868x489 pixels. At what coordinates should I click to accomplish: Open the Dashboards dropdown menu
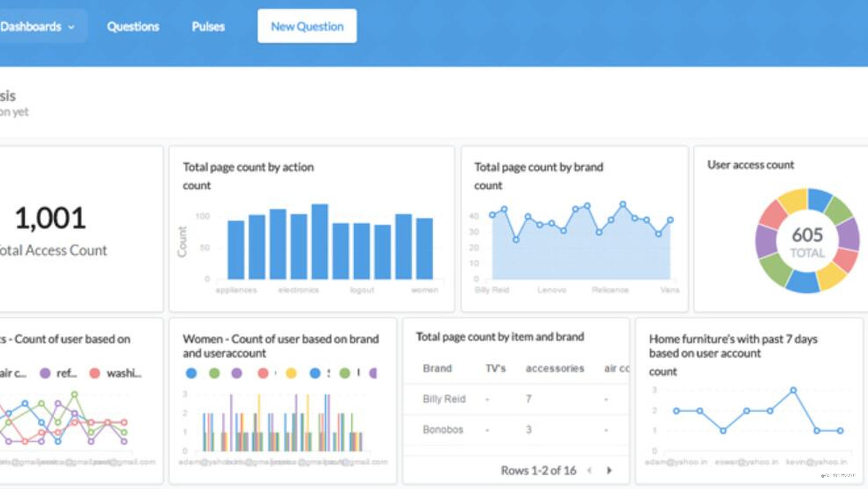coord(37,26)
